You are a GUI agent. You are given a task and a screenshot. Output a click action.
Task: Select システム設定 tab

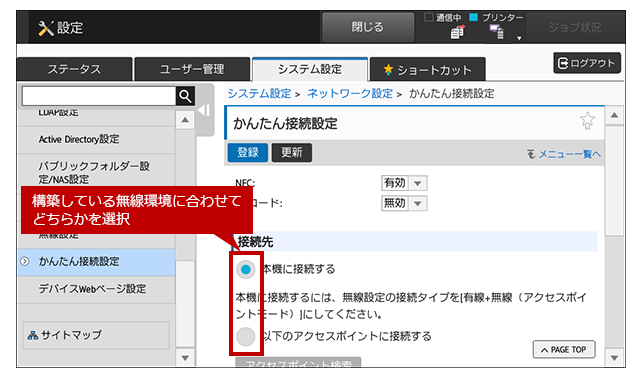point(310,69)
